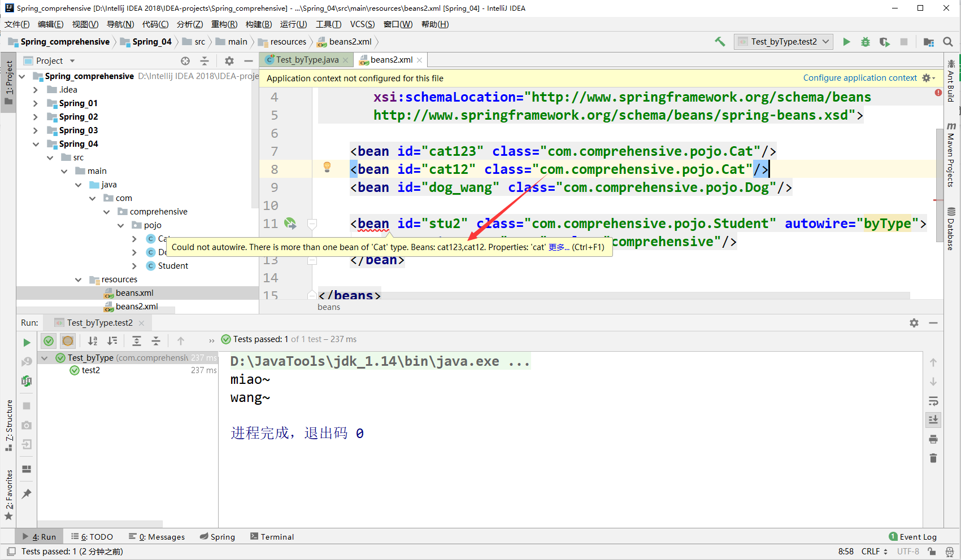The image size is (961, 560).
Task: Collapse the pojo package
Action: tap(120, 225)
